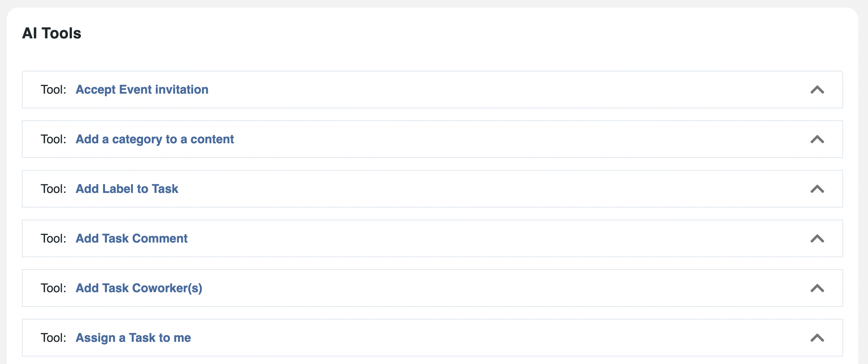Screen dimensions: 868x364
Task: Click the AI Tools section heading
Action: pyautogui.click(x=52, y=33)
